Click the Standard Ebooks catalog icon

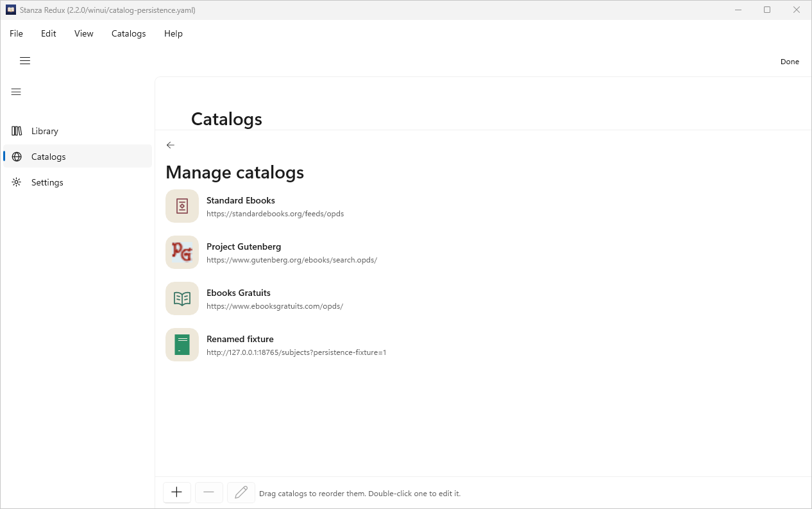pyautogui.click(x=182, y=206)
